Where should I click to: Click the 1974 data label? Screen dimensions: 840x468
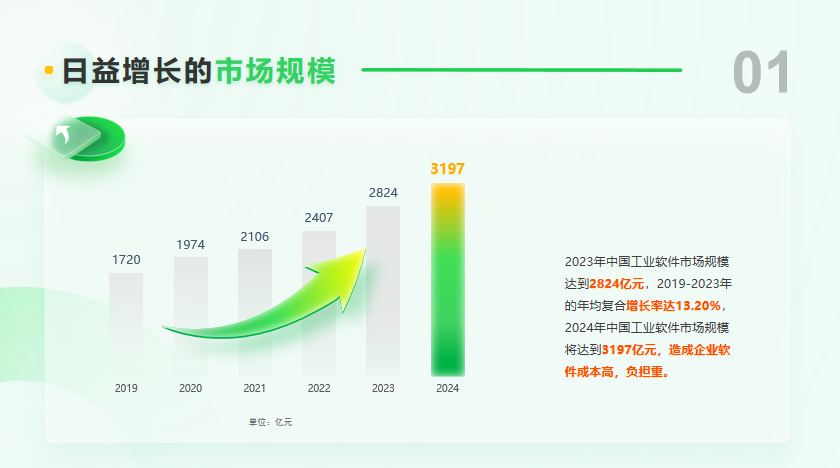[x=190, y=244]
